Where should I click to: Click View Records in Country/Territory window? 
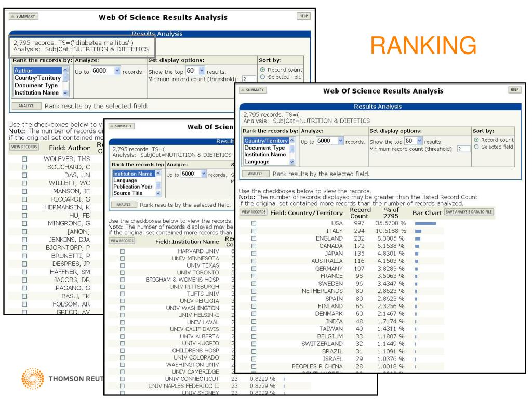pyautogui.click(x=254, y=212)
